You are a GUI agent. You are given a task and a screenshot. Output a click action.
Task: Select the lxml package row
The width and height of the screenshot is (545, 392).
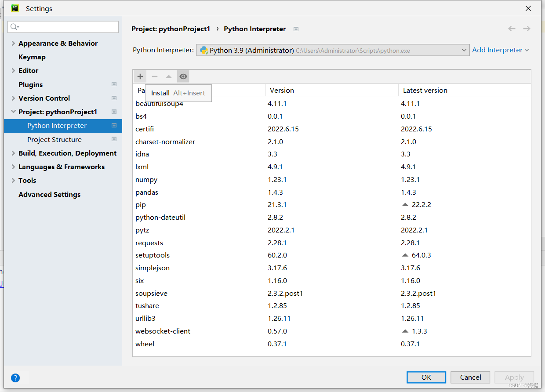(332, 167)
